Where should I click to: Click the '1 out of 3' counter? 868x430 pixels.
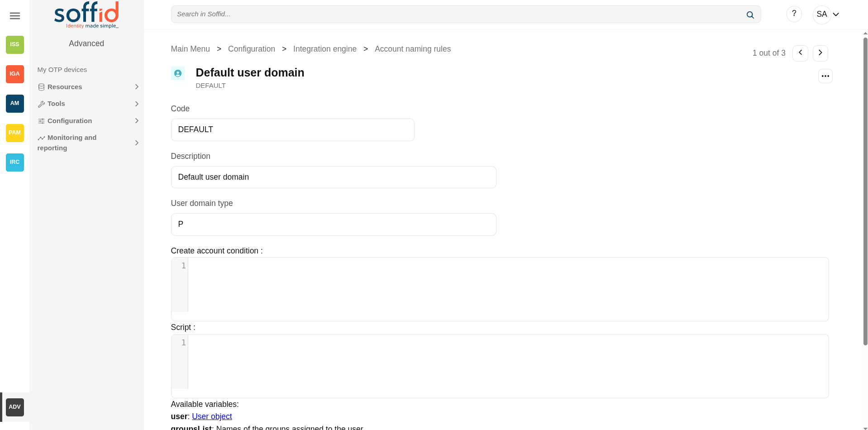[x=769, y=53]
